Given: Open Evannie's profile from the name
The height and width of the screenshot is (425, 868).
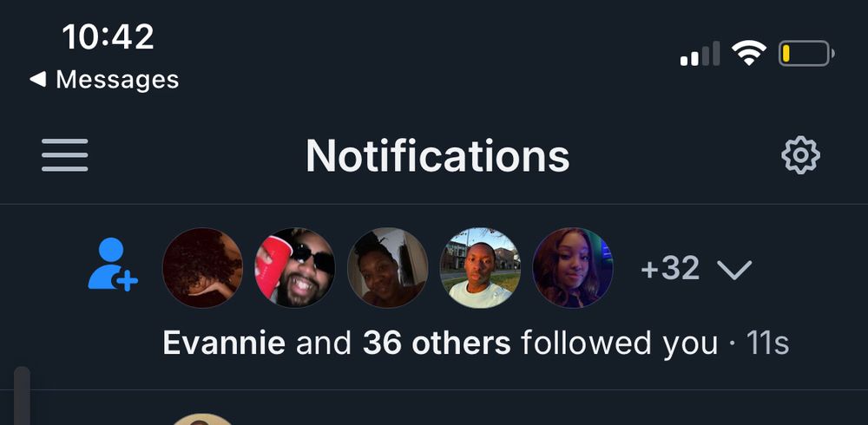Looking at the screenshot, I should coord(224,343).
